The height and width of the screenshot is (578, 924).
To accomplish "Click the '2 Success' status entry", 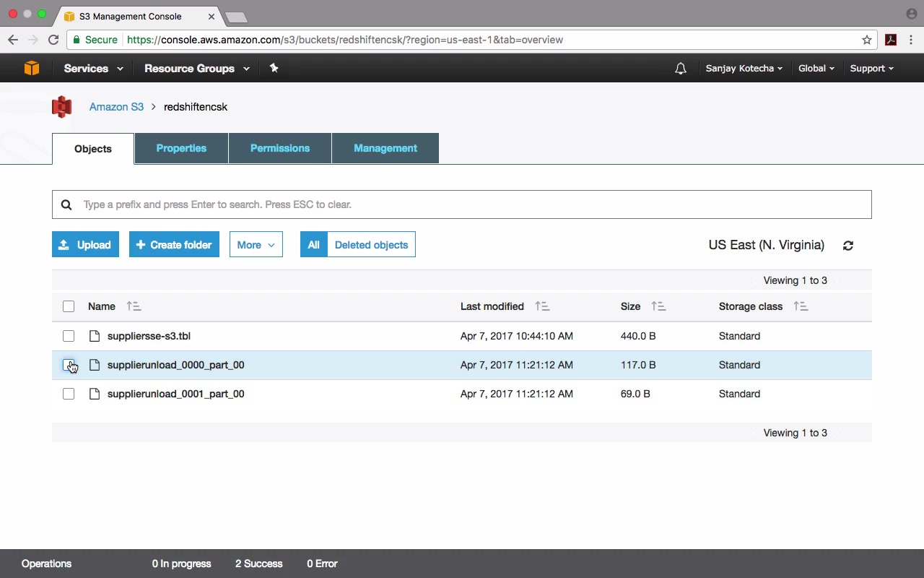I will pos(258,564).
